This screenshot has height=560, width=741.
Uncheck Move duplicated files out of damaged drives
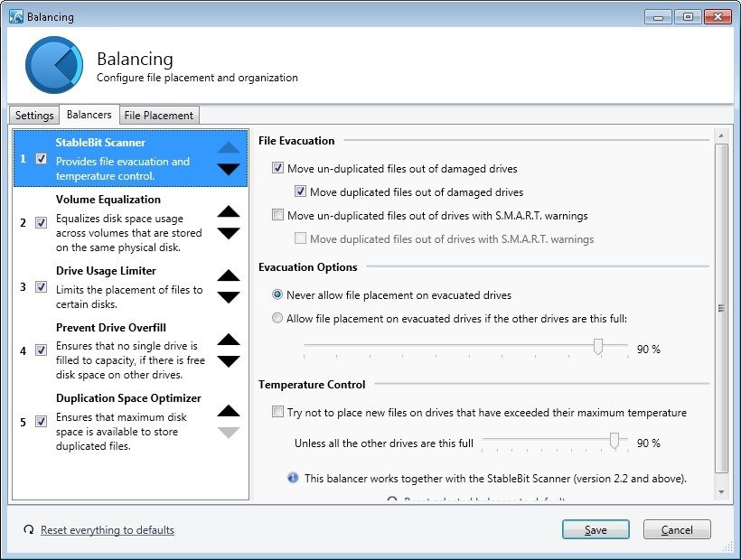tap(300, 191)
